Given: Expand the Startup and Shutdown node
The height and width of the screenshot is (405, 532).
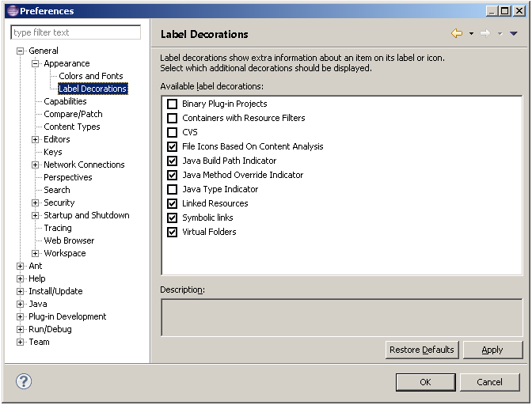Looking at the screenshot, I should click(36, 215).
